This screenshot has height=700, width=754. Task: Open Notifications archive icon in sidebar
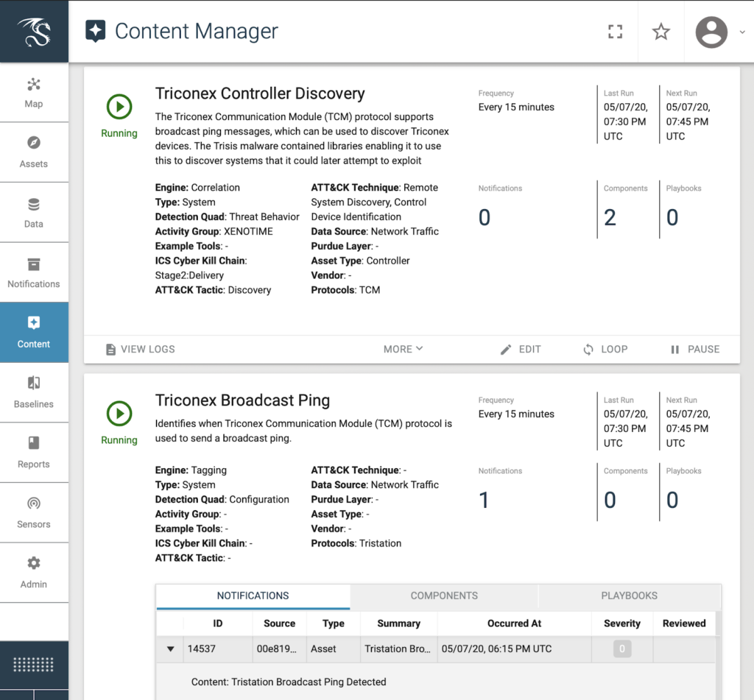click(34, 264)
